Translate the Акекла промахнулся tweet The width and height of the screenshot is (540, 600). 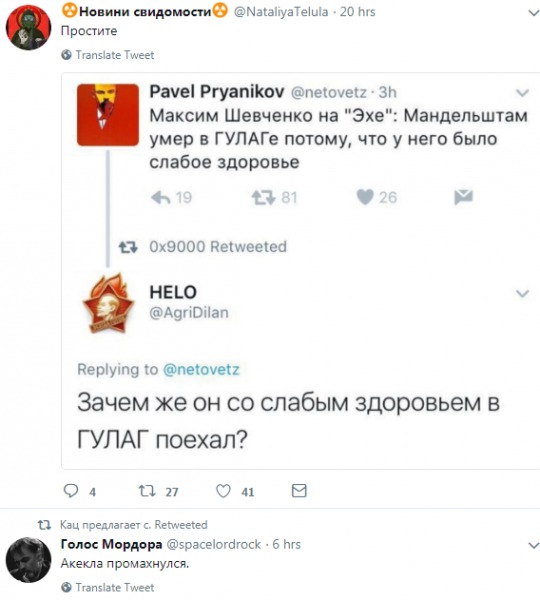click(x=108, y=587)
